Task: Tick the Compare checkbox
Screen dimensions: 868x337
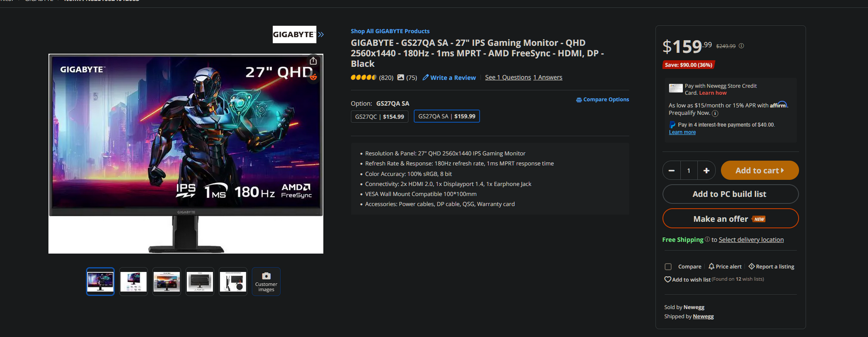Action: pos(668,267)
